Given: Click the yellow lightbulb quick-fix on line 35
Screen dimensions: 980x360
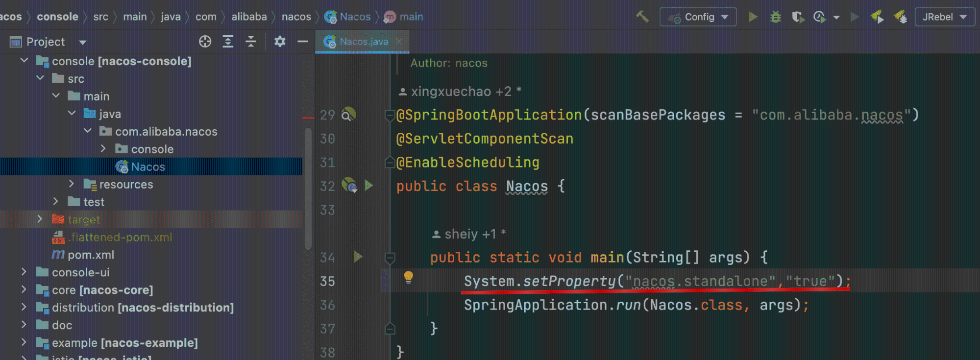Looking at the screenshot, I should pos(408,277).
